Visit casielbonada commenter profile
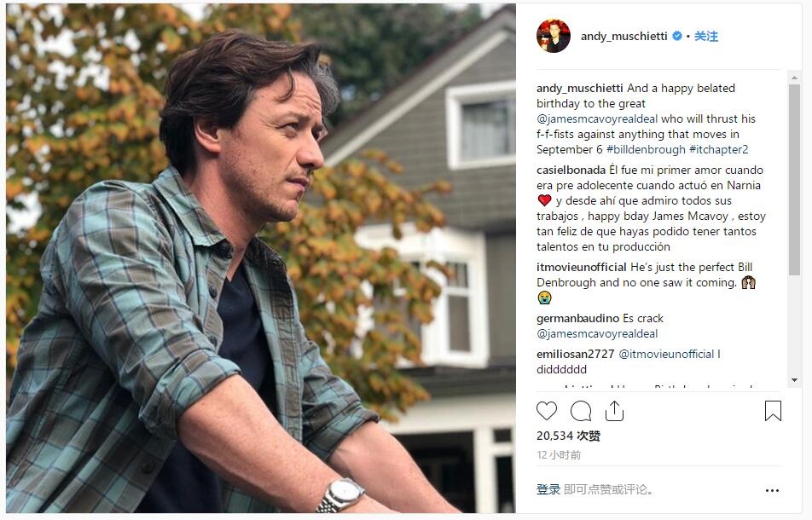This screenshot has width=812, height=520. point(571,170)
